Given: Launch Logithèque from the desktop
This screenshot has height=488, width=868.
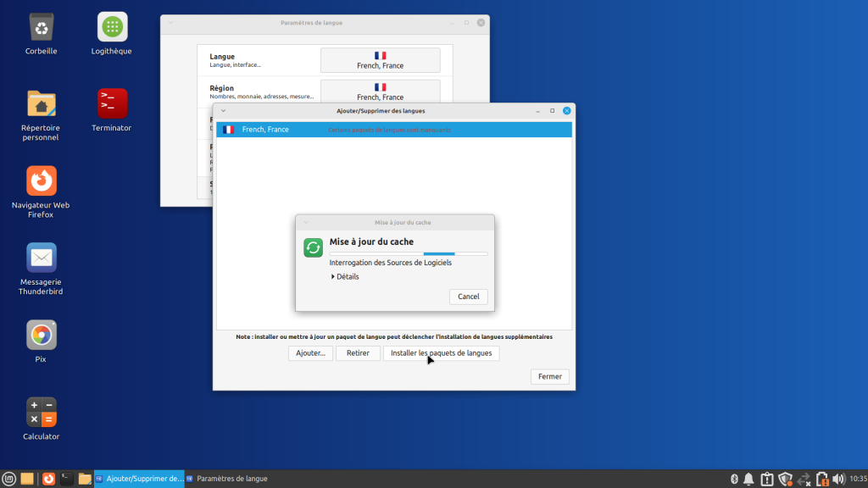Looking at the screenshot, I should (x=112, y=27).
